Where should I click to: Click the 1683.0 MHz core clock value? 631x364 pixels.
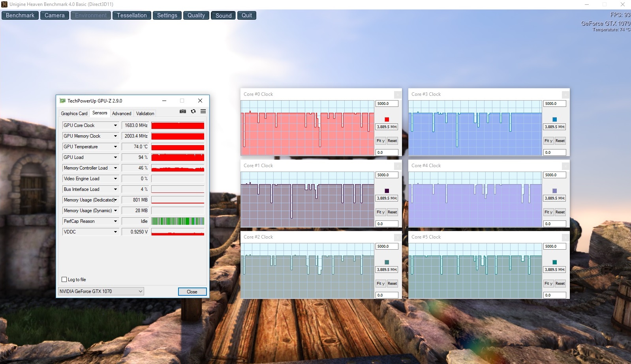(x=135, y=125)
